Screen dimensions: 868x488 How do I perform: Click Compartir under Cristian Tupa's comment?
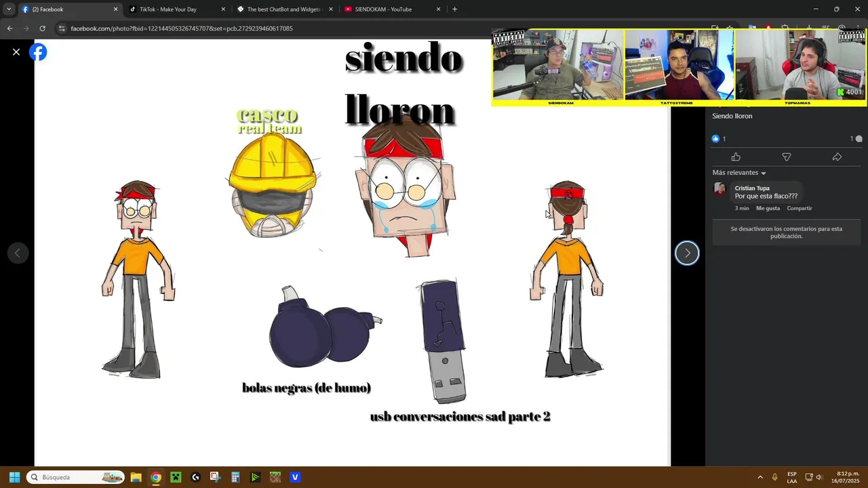click(800, 208)
